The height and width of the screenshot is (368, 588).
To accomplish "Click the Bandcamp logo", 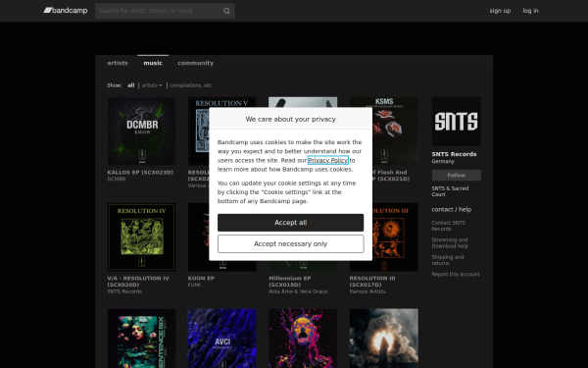I will tap(66, 11).
